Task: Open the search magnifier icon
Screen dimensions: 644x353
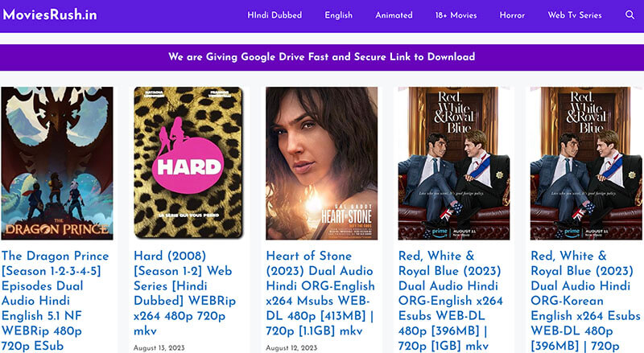Action: point(630,15)
